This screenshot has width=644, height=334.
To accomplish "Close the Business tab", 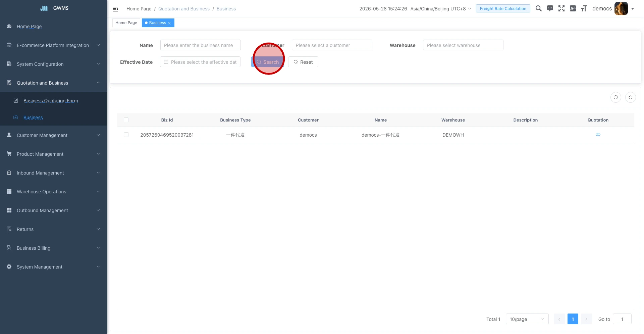I will coord(169,23).
